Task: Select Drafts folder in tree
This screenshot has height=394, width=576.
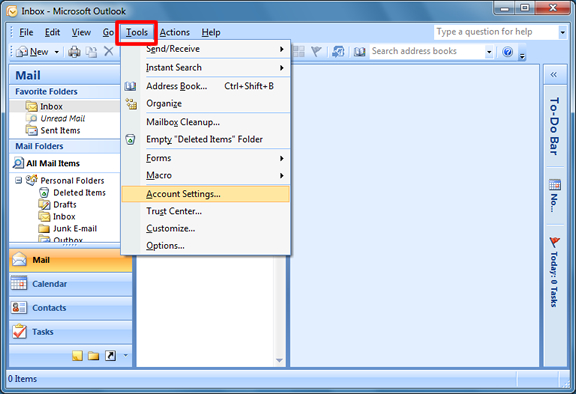Action: coord(58,205)
